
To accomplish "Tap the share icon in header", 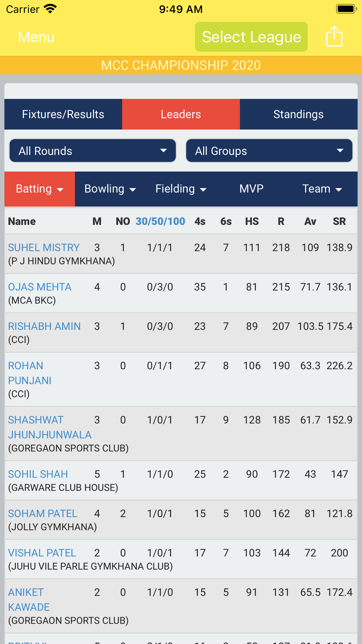I will 334,37.
